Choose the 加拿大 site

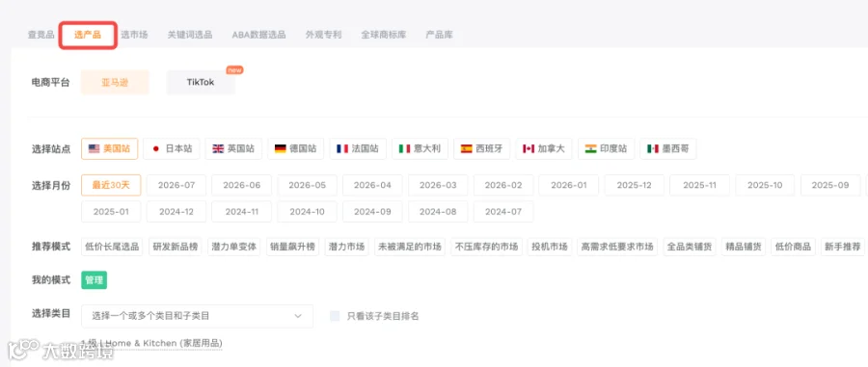coord(544,148)
